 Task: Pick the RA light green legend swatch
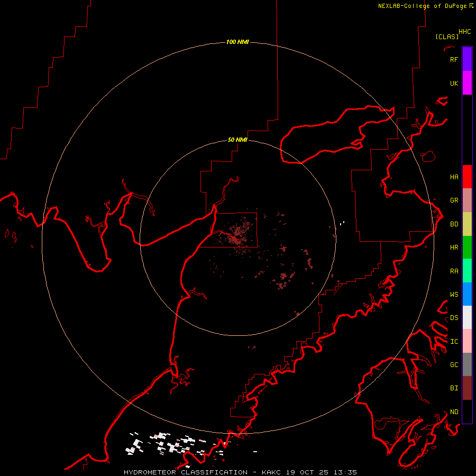coord(467,271)
